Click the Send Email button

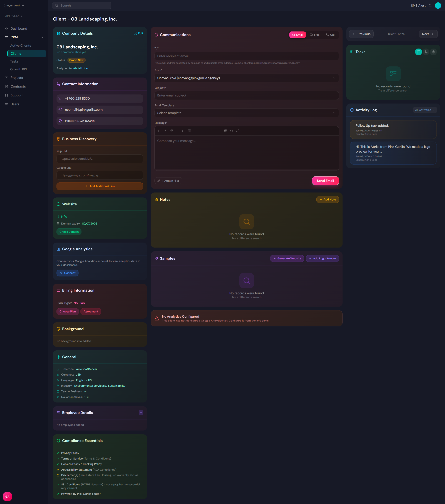click(x=325, y=181)
